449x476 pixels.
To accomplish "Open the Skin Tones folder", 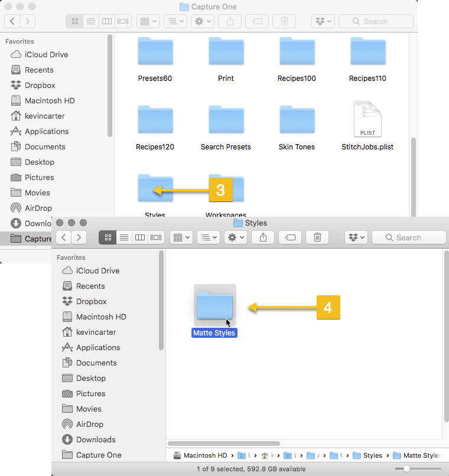I will tap(297, 120).
